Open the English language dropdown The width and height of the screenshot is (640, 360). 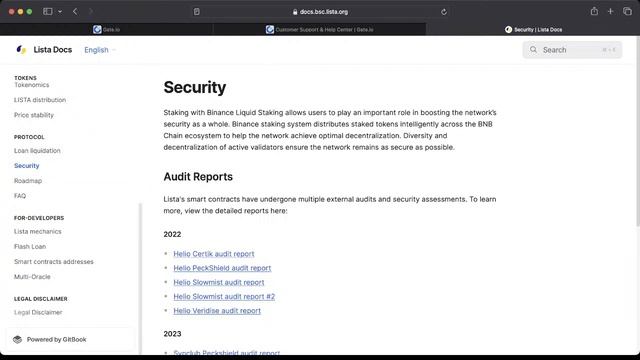100,50
